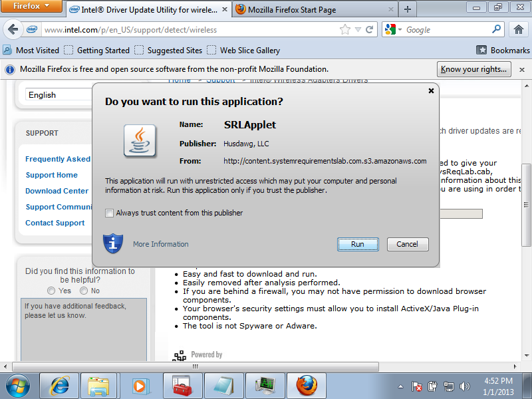Open Frequently Asked support link
Viewport: 532px width, 399px height.
click(58, 159)
